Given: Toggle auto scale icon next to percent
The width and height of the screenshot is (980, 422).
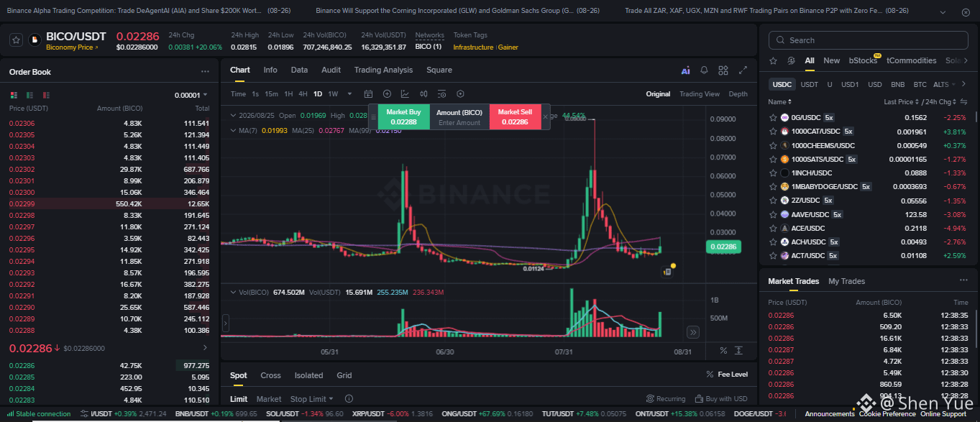Looking at the screenshot, I should pos(739,350).
